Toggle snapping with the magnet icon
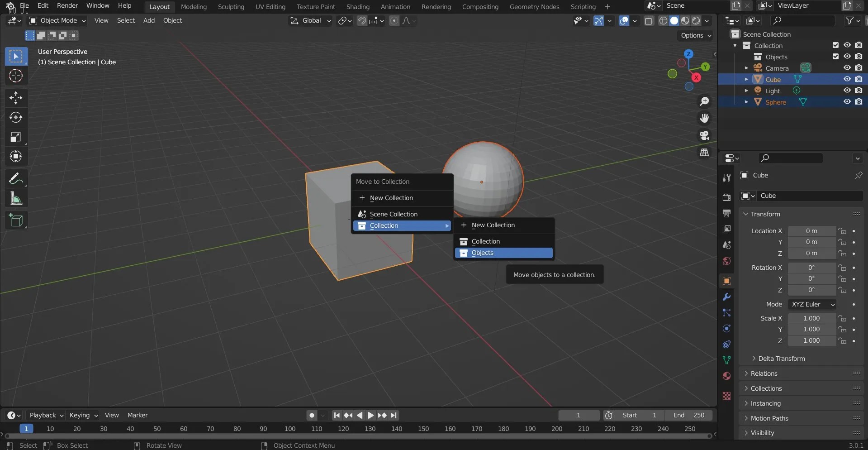The width and height of the screenshot is (868, 450). coord(362,21)
